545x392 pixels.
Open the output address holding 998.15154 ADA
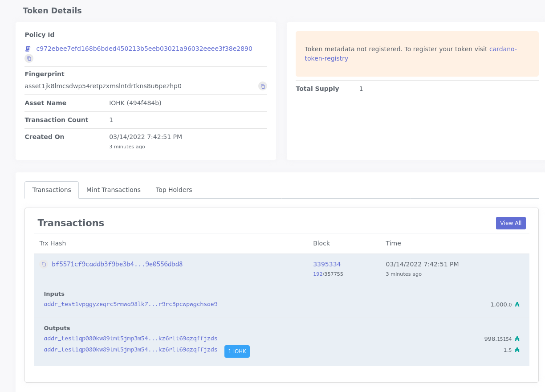pyautogui.click(x=130, y=339)
